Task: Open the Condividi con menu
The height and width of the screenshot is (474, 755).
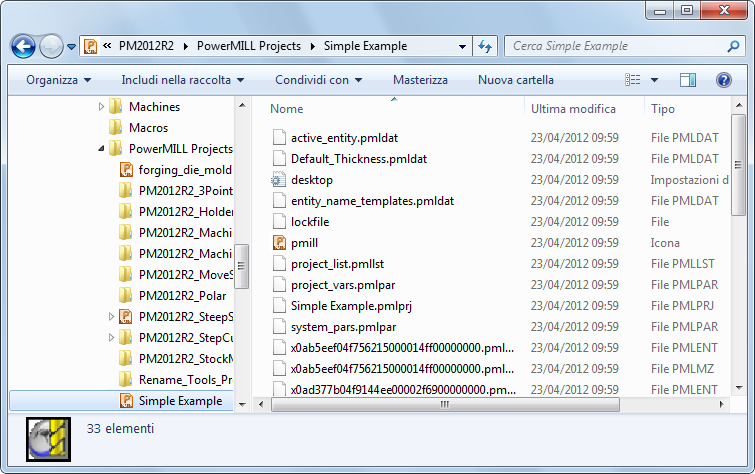Action: (x=318, y=80)
